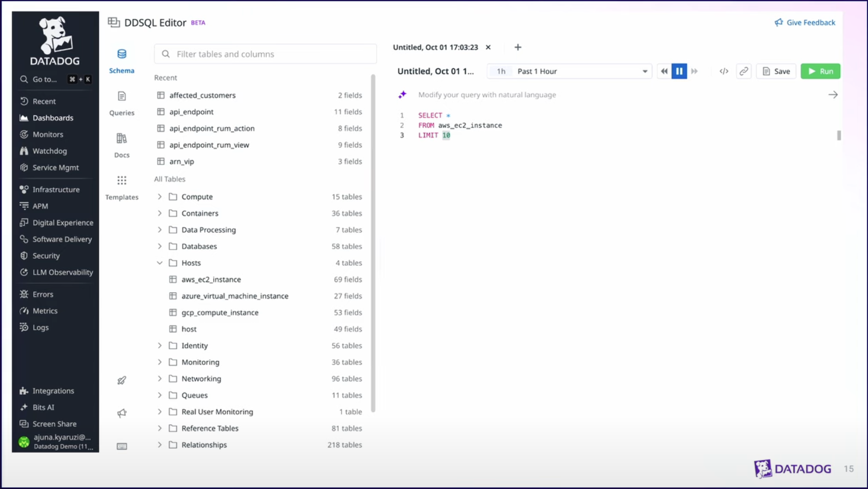Open the Schema panel icon
This screenshot has height=489, width=868.
click(122, 54)
